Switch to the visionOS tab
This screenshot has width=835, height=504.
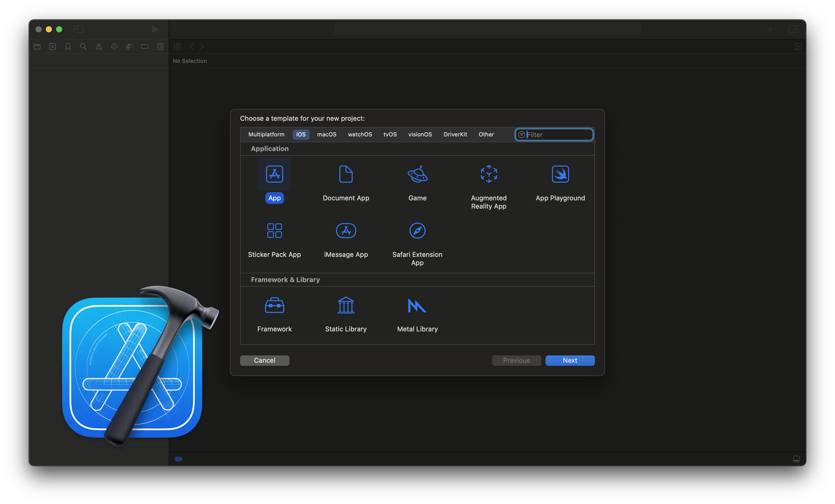[x=420, y=134]
